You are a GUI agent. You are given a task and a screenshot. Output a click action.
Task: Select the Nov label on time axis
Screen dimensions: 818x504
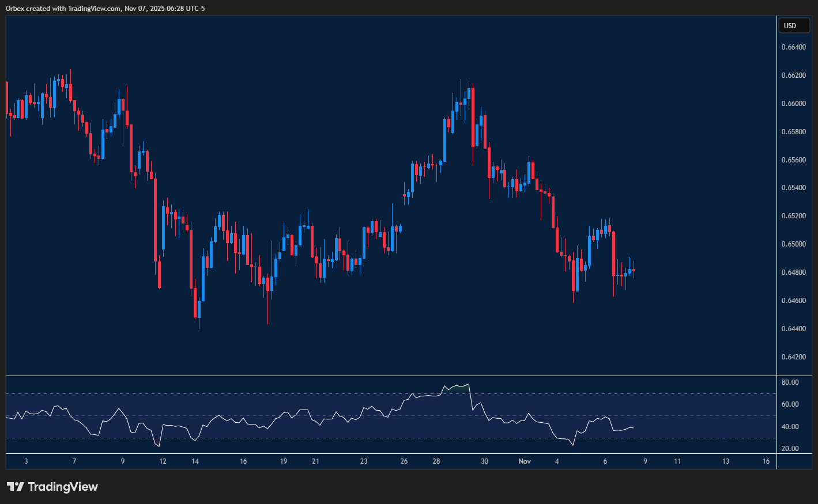pyautogui.click(x=525, y=461)
